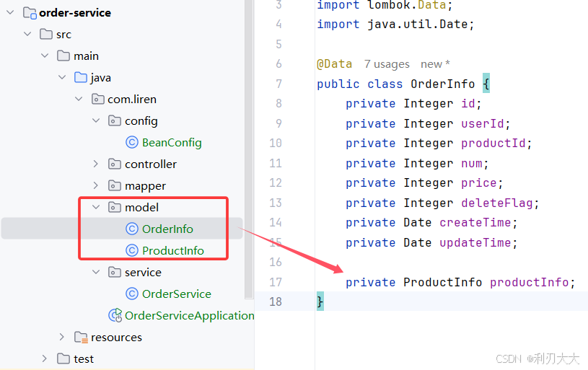The height and width of the screenshot is (370, 588).
Task: Click the deleteFlag field name
Action: click(497, 203)
